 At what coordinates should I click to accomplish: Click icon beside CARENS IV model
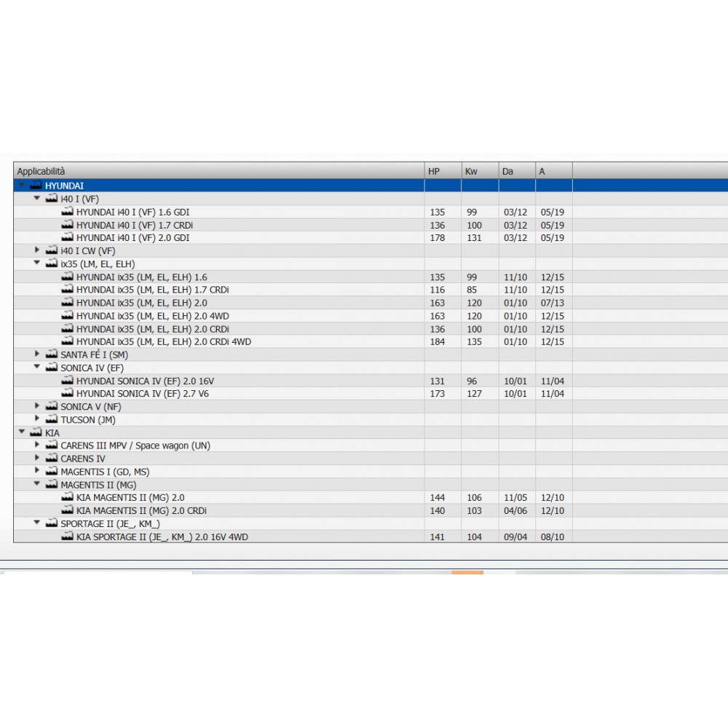(x=52, y=459)
